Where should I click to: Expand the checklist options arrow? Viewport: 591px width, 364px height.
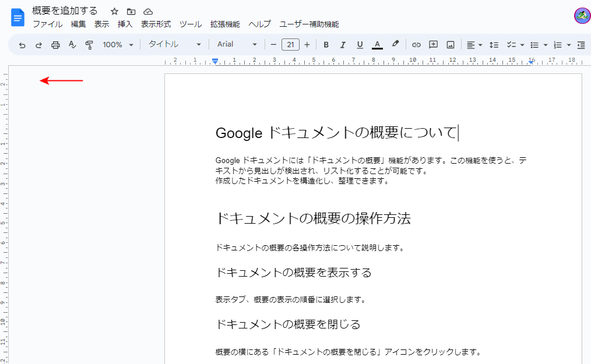coord(522,45)
